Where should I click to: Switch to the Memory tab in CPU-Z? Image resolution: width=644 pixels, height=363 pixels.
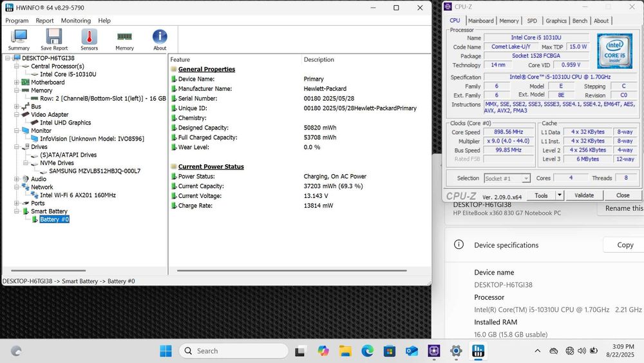point(509,21)
